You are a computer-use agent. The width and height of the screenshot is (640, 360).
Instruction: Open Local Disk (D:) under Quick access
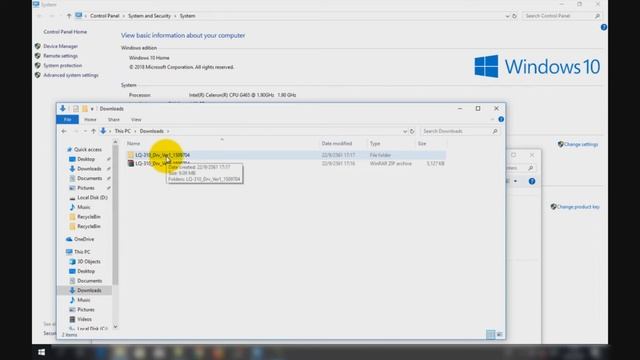click(x=92, y=198)
